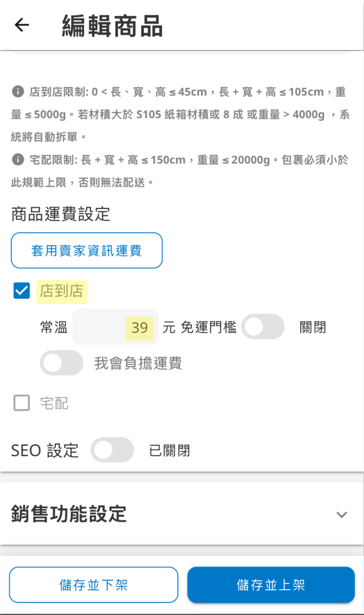Turn on the 免運門檻 toggle
This screenshot has height=615, width=364.
click(x=263, y=327)
